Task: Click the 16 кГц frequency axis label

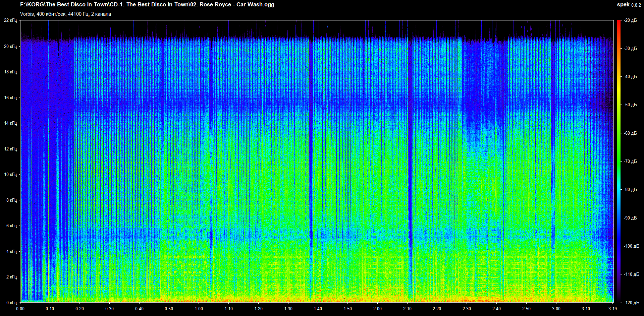Action: (10, 98)
